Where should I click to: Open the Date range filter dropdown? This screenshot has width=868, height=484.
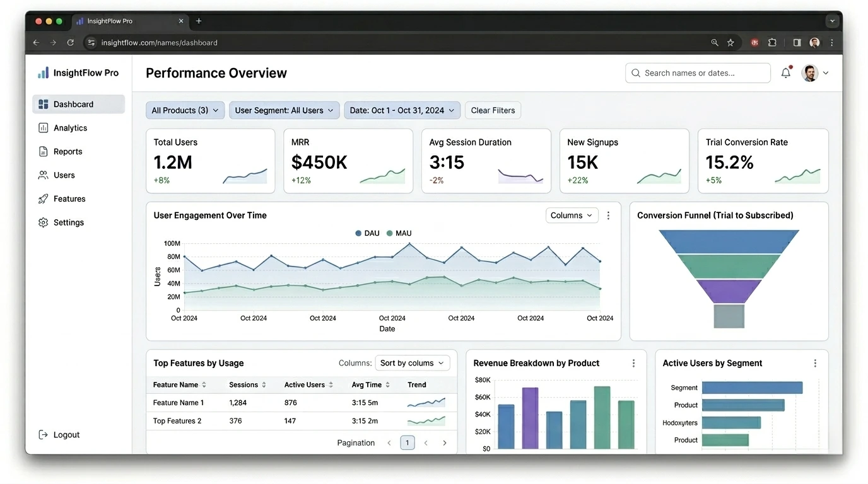coord(402,110)
